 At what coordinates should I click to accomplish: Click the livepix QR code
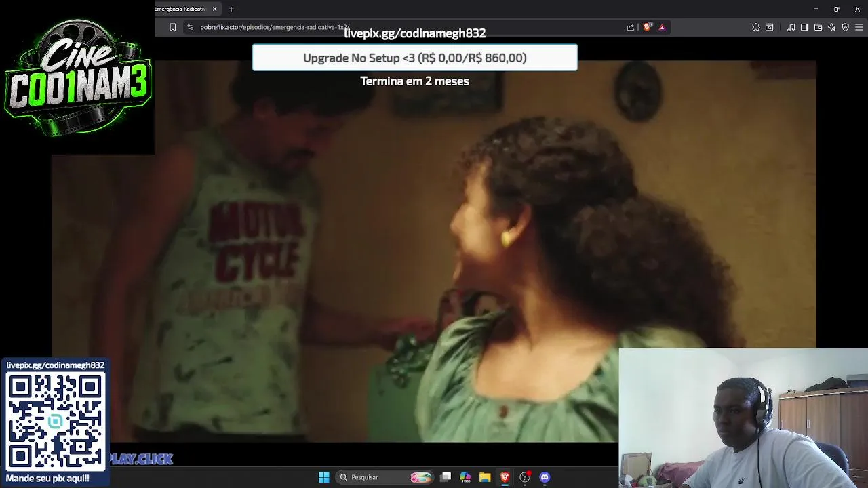[x=56, y=421]
